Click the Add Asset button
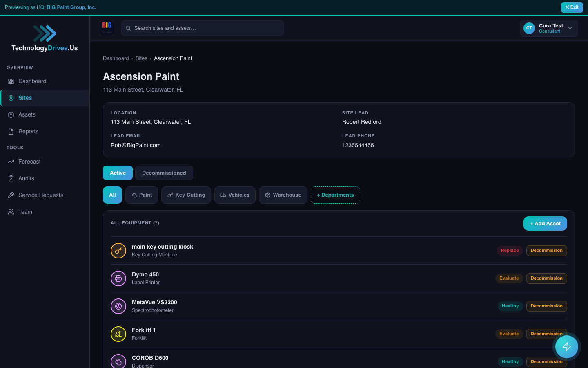588x368 pixels. click(545, 224)
